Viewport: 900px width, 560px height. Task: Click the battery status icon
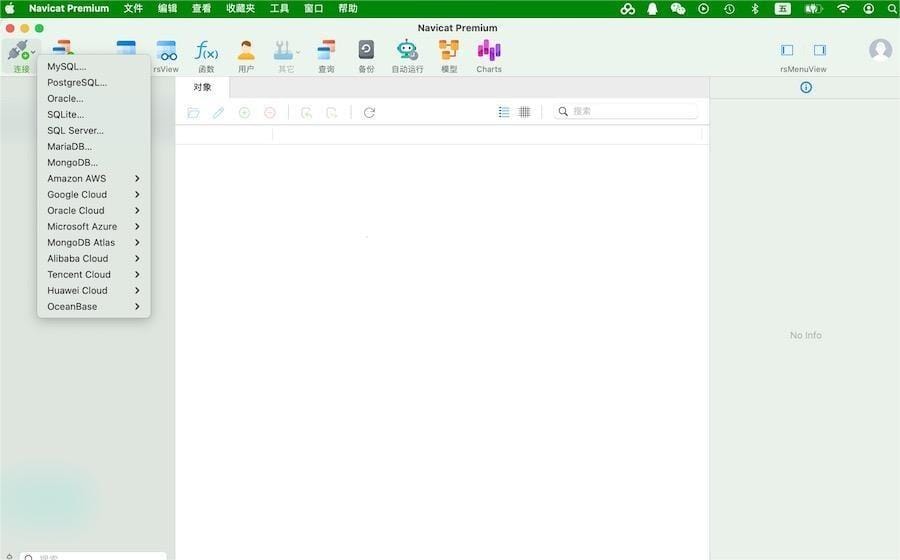pos(813,9)
